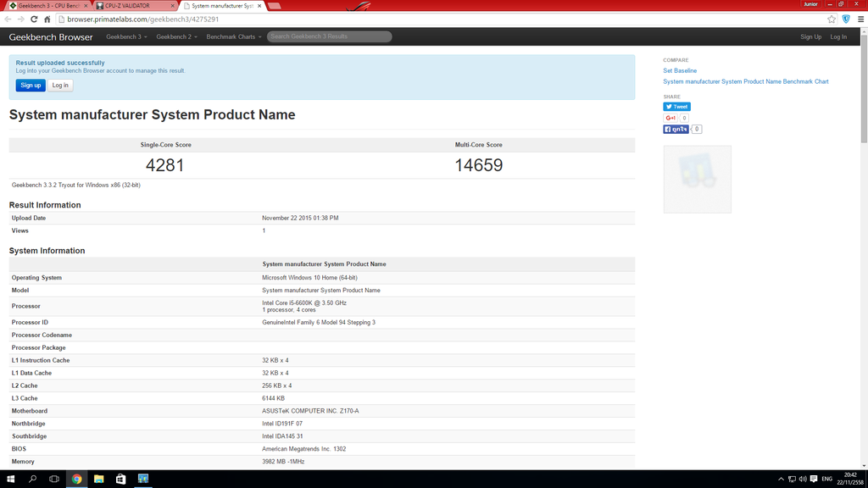The image size is (868, 488).
Task: Select the Microsoft Windows 10 Home value
Action: tap(309, 278)
